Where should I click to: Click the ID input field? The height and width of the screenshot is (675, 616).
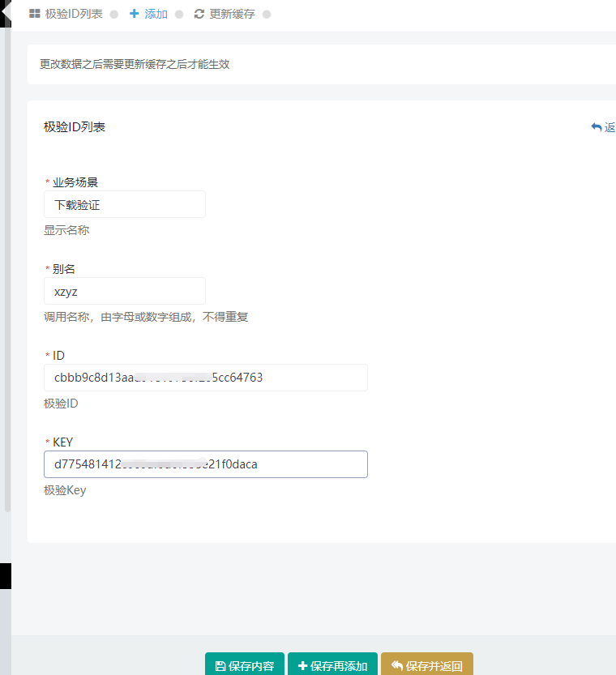click(x=206, y=378)
